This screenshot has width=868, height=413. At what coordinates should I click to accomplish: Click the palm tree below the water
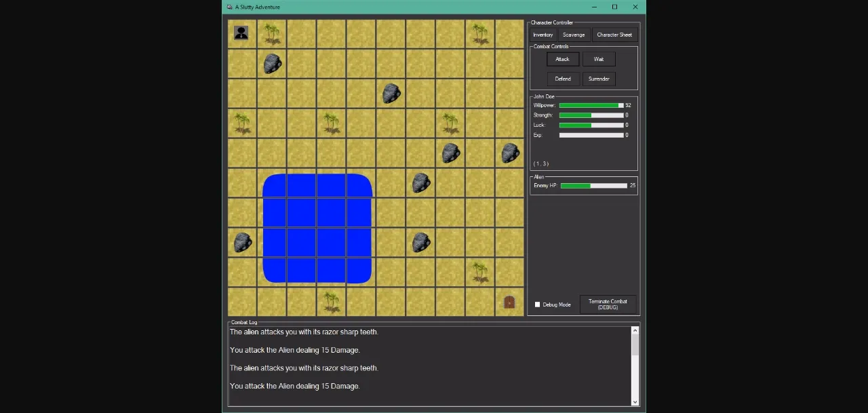[331, 301]
